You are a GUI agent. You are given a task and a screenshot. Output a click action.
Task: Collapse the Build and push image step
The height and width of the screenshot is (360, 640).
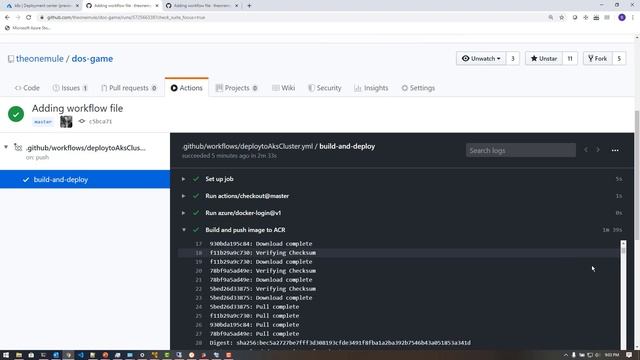[x=184, y=230]
